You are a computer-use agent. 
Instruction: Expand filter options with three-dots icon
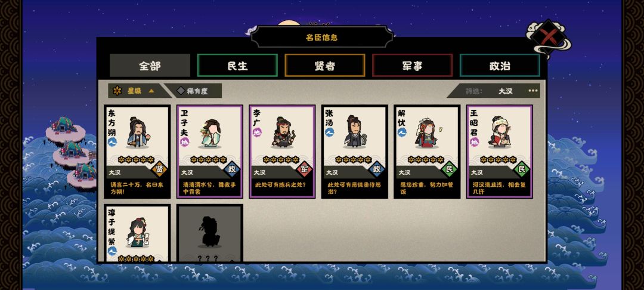tap(532, 91)
